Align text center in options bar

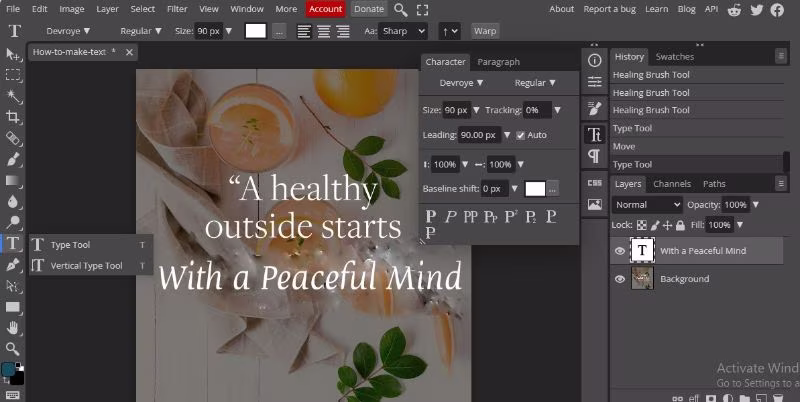point(323,31)
